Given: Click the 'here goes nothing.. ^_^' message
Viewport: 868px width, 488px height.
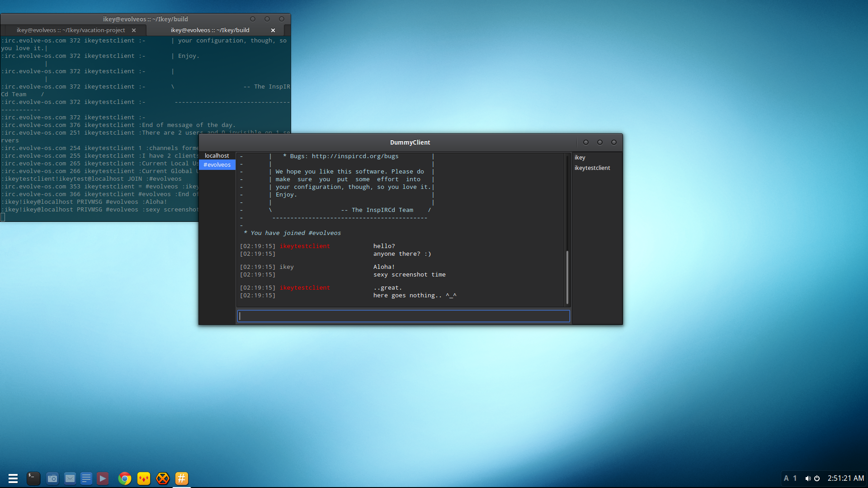Looking at the screenshot, I should pos(415,296).
